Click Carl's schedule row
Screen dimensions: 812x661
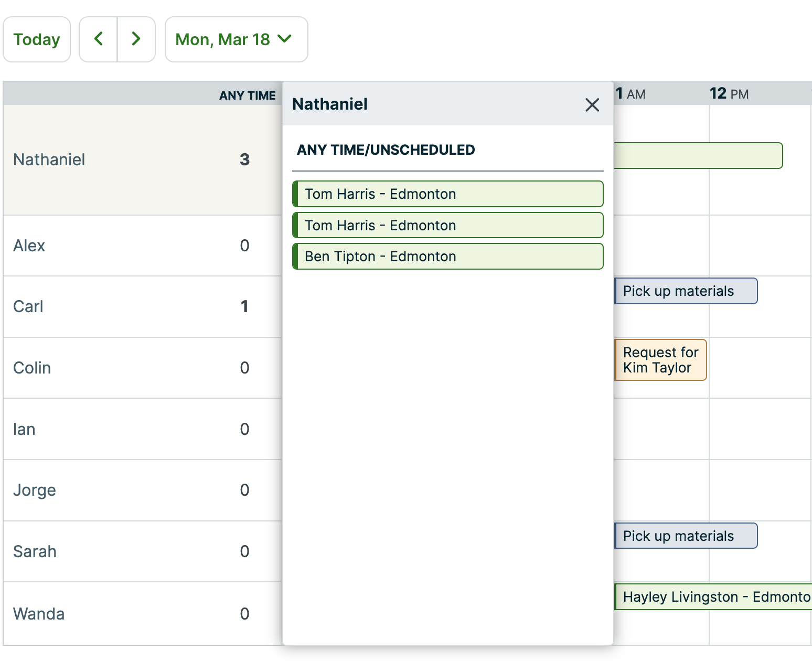pyautogui.click(x=28, y=307)
